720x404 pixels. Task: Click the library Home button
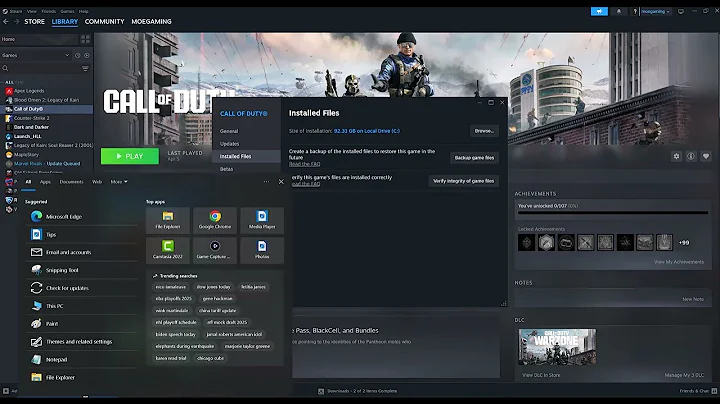coord(39,39)
